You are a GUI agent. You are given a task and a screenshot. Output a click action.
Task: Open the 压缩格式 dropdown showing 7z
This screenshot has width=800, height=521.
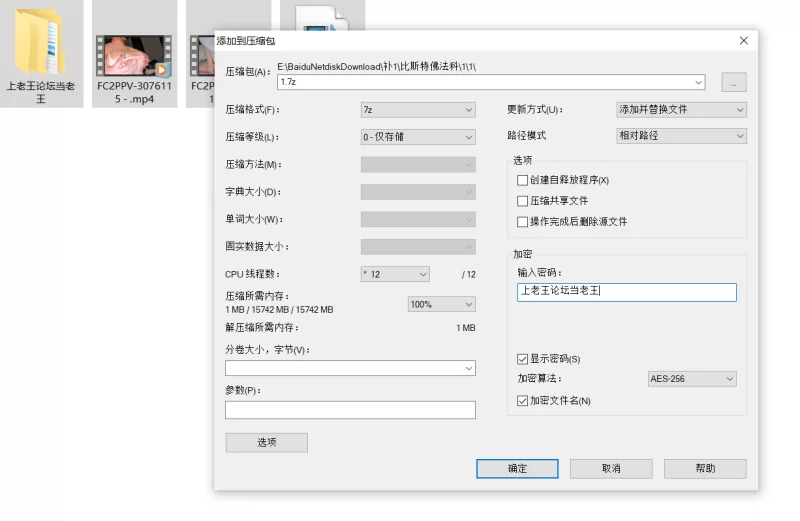[418, 110]
